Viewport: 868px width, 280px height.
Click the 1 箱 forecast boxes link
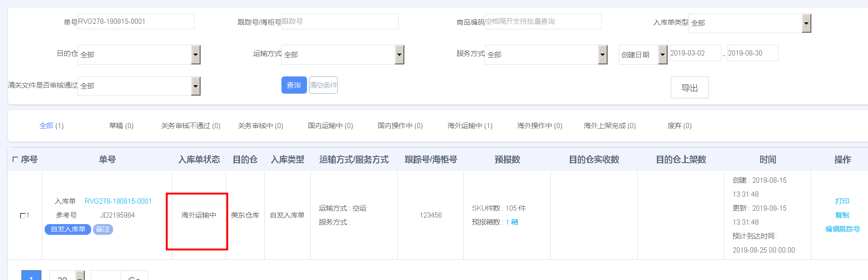pyautogui.click(x=512, y=222)
